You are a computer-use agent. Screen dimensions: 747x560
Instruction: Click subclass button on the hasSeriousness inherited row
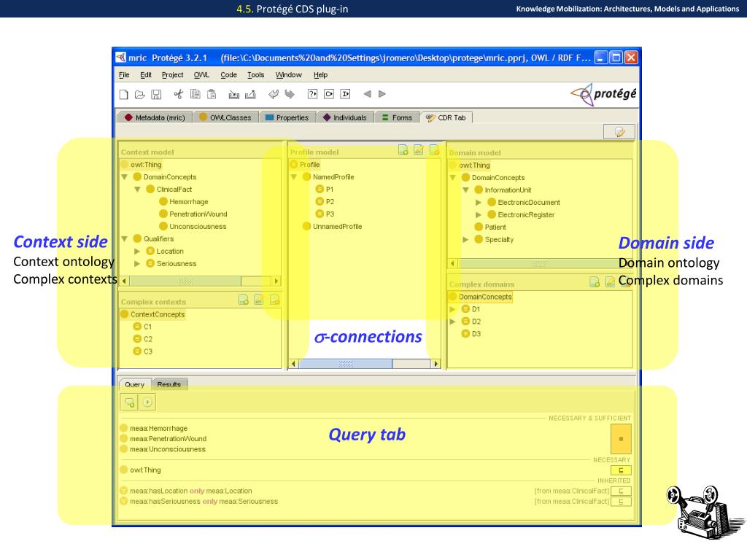coord(621,502)
